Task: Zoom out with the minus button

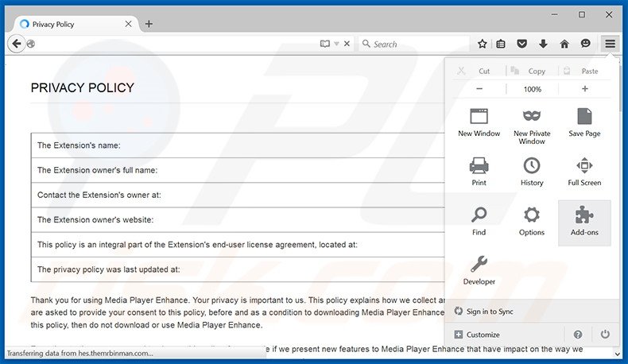Action: click(479, 89)
